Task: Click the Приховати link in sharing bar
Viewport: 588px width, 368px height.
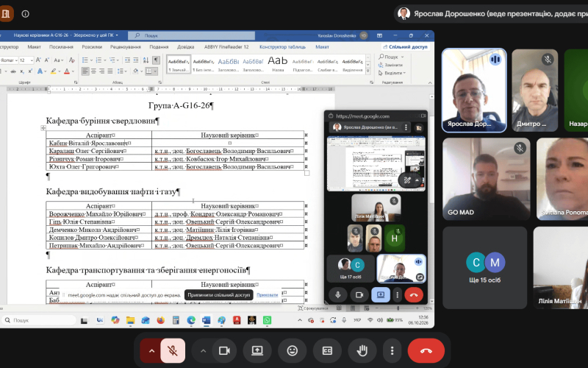Action: click(x=267, y=295)
